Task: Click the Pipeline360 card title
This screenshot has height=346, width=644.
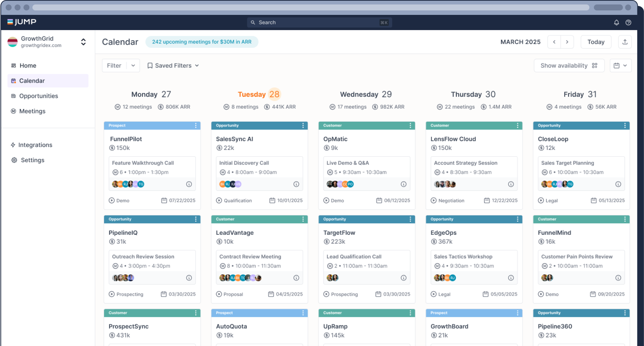Action: point(555,327)
